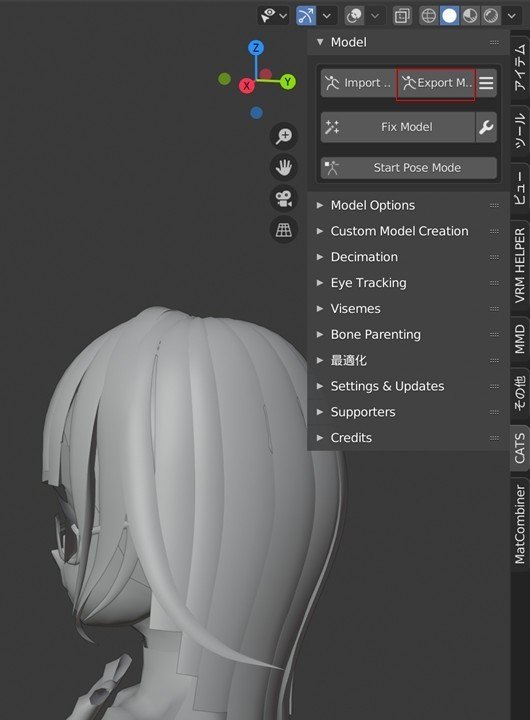Open Fix Model settings wrench icon

pyautogui.click(x=486, y=127)
